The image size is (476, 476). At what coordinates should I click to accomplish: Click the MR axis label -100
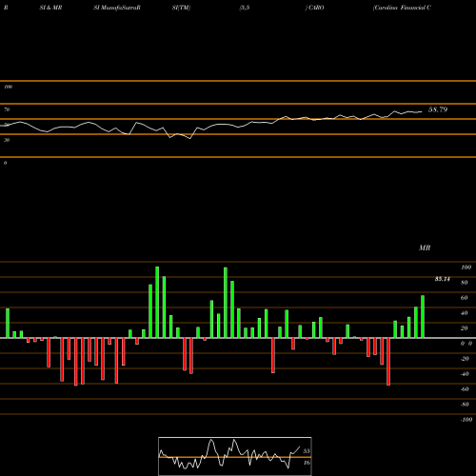(x=466, y=420)
